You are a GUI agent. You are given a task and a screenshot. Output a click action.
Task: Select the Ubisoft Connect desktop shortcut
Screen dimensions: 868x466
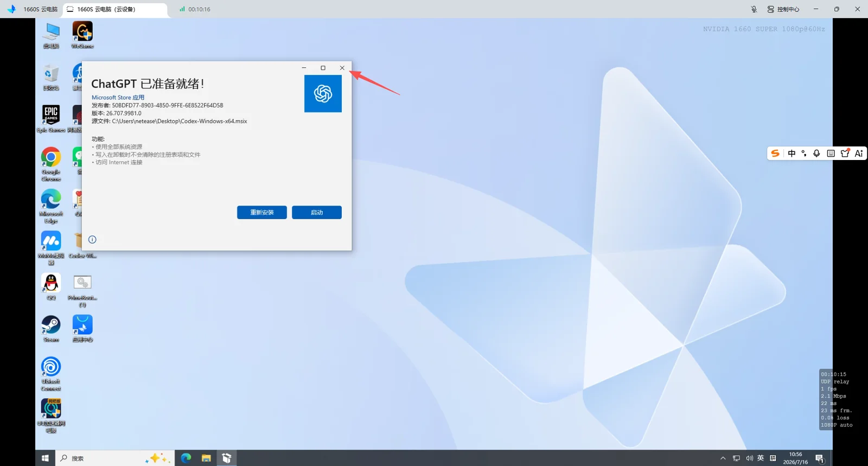[51, 374]
